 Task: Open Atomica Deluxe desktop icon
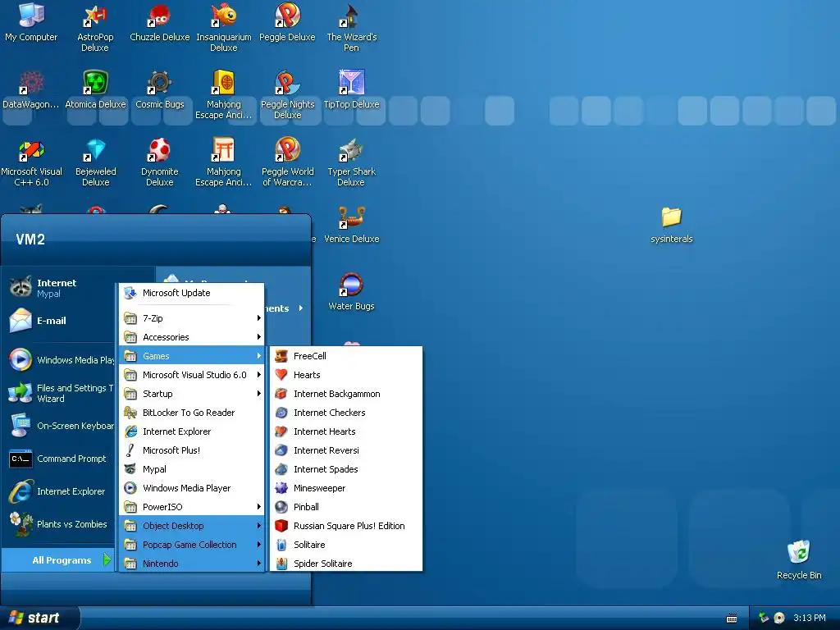tap(95, 89)
